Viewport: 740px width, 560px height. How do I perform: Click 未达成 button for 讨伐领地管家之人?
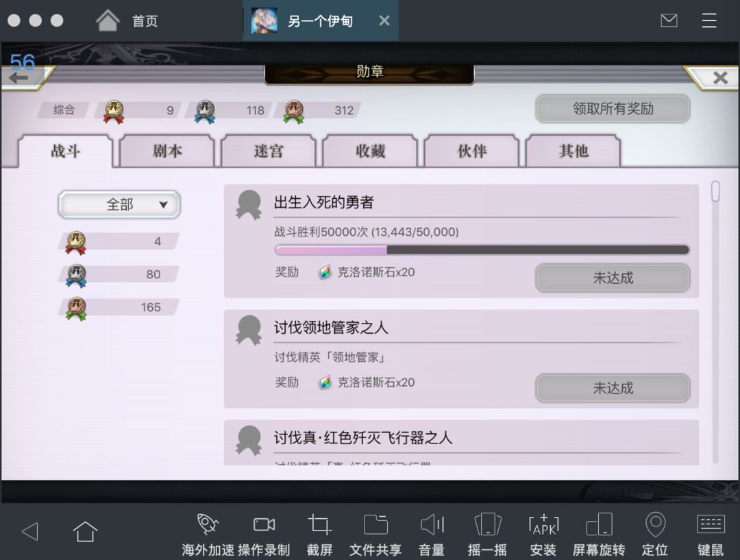[x=613, y=388]
